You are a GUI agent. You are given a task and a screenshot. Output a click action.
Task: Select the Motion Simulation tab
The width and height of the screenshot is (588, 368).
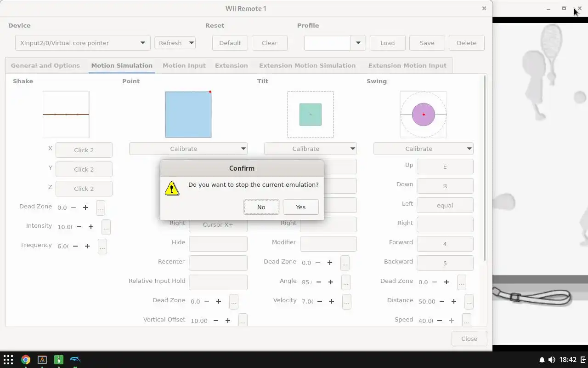coord(122,65)
